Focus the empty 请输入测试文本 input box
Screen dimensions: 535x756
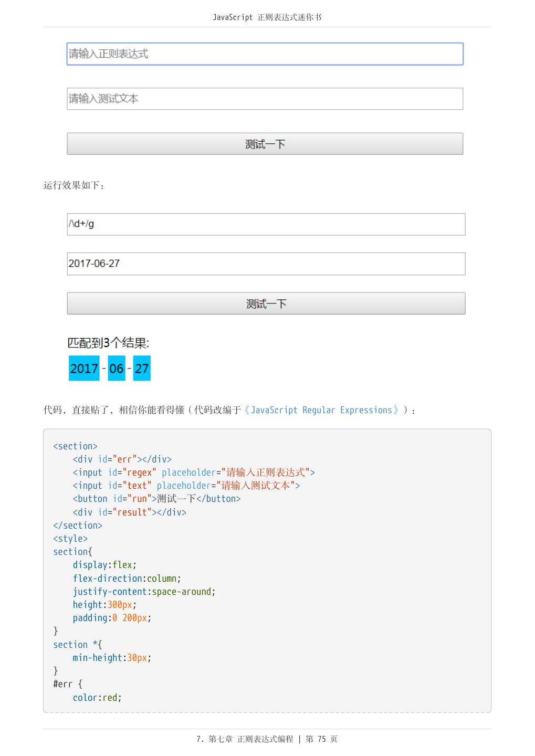click(265, 99)
